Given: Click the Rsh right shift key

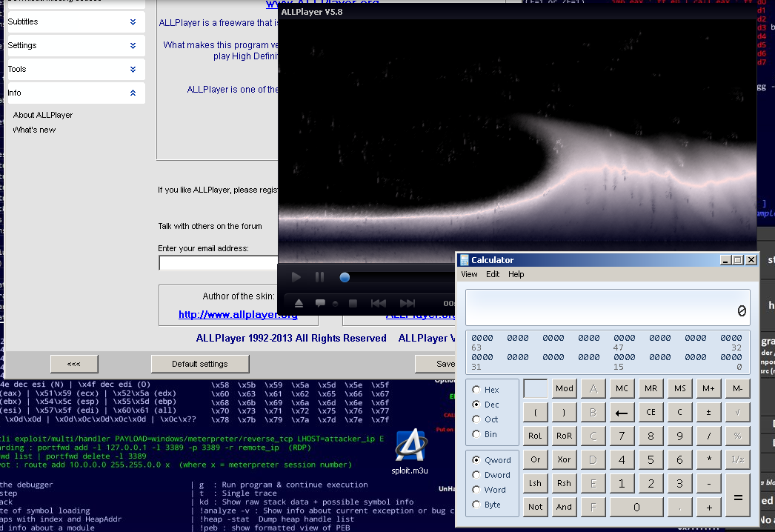Looking at the screenshot, I should click(564, 483).
